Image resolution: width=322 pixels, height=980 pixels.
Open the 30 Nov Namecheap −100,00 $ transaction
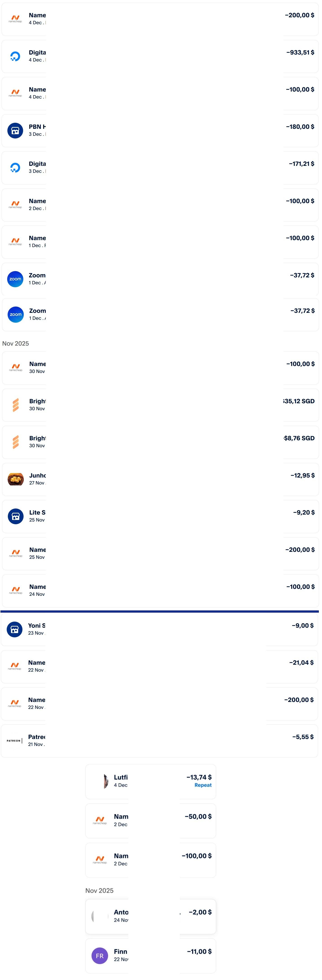[160, 368]
